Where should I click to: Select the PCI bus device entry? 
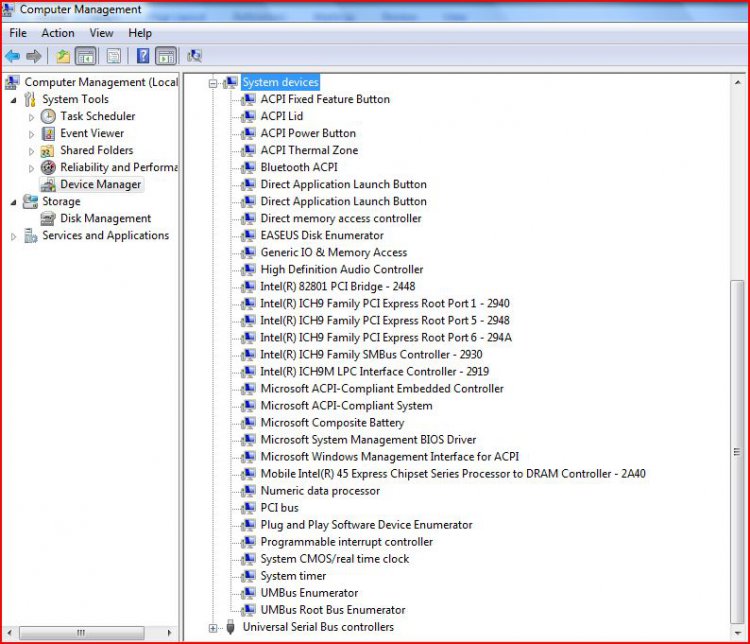click(x=279, y=508)
